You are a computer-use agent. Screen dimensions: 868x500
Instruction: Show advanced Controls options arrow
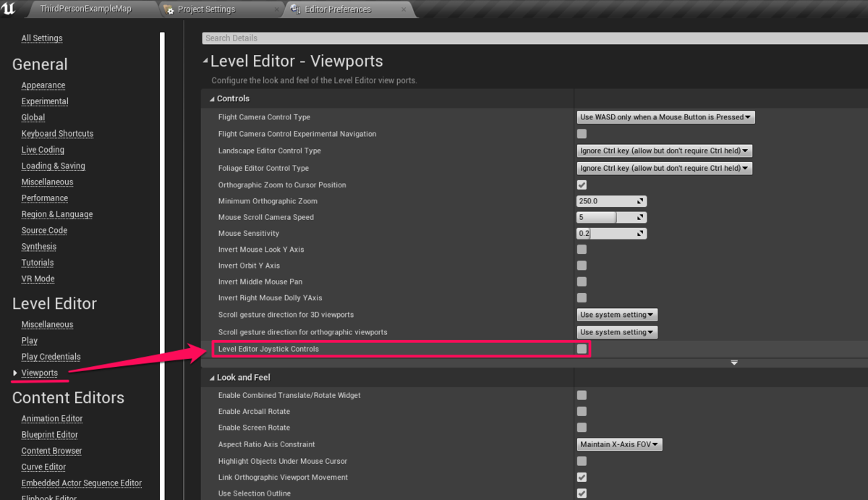(734, 363)
